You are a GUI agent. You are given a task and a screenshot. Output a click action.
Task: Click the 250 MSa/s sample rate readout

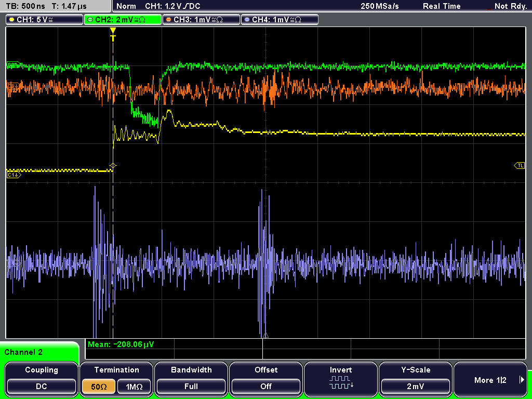(380, 6)
